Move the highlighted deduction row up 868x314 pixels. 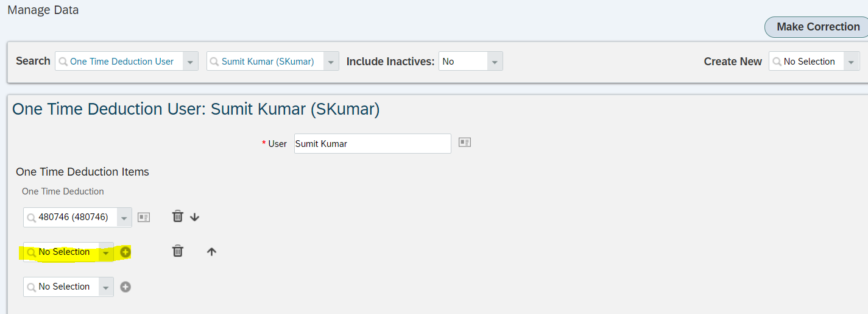pyautogui.click(x=211, y=251)
